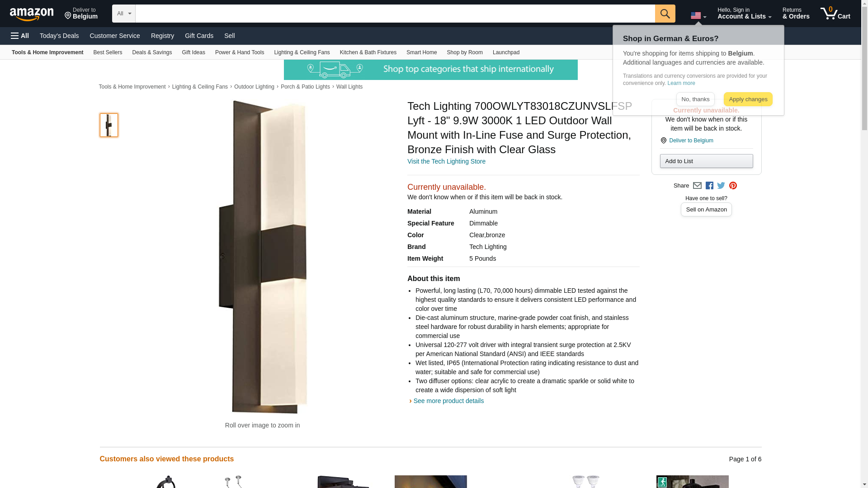Image resolution: width=868 pixels, height=488 pixels.
Task: Visit the Tech Lighting Store link
Action: [446, 161]
